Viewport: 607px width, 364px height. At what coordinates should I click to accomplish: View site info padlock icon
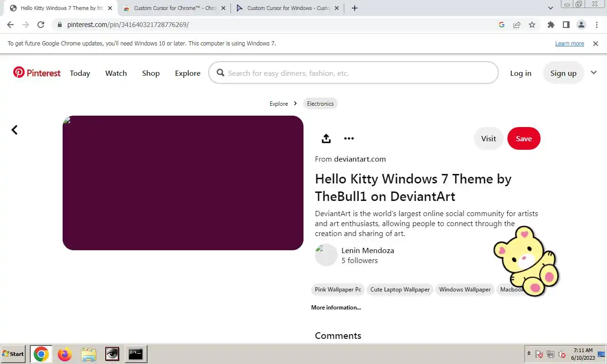pyautogui.click(x=59, y=25)
